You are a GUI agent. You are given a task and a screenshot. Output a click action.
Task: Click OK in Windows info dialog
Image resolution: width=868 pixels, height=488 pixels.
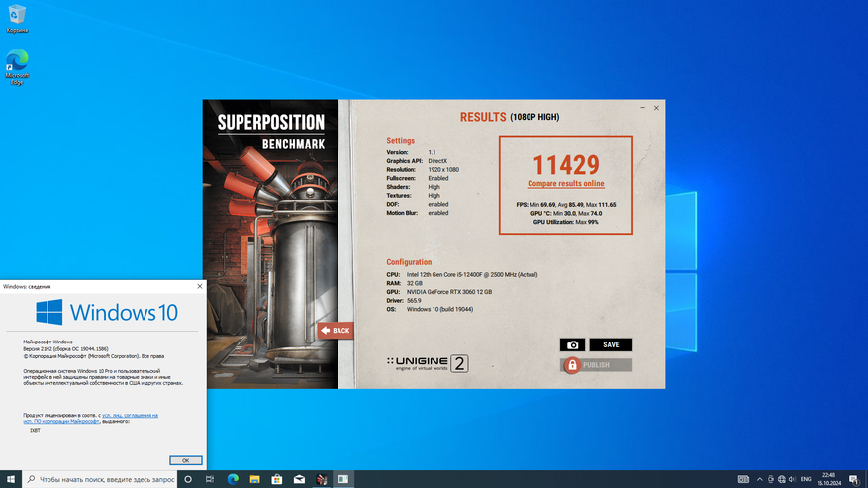pos(185,460)
